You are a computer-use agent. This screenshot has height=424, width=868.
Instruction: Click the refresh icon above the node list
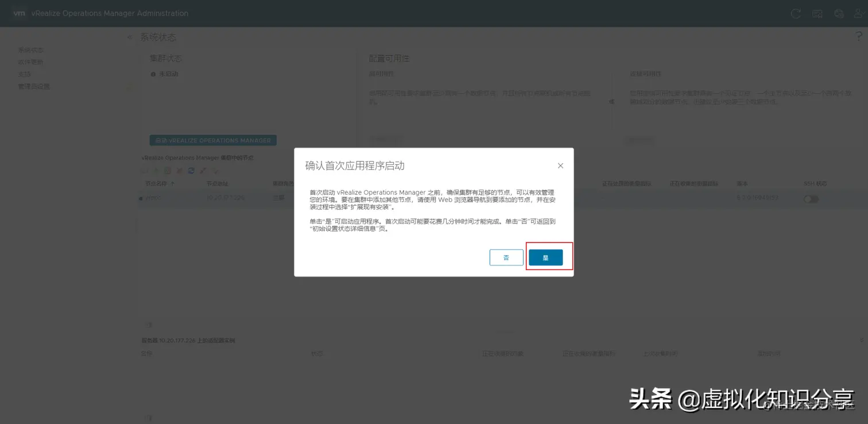coord(192,171)
